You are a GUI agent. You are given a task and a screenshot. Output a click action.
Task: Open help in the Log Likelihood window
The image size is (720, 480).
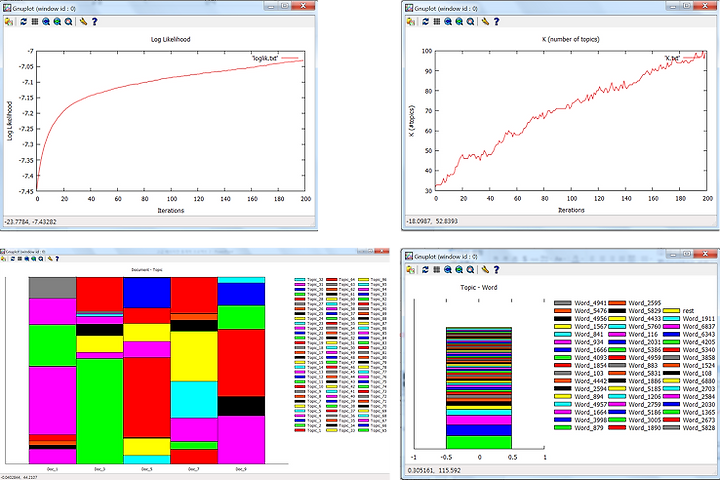click(95, 22)
